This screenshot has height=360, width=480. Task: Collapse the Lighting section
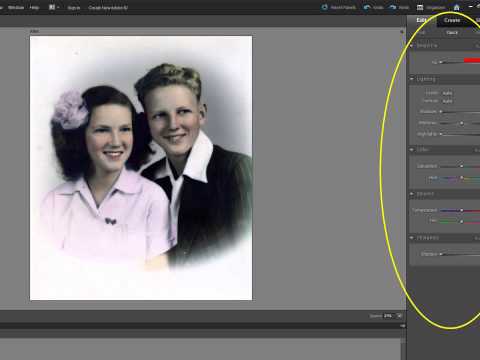412,79
